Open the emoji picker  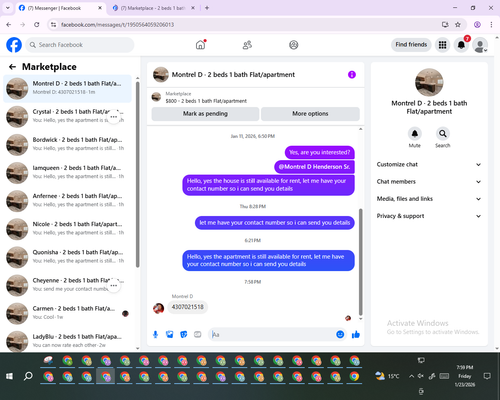(x=340, y=334)
